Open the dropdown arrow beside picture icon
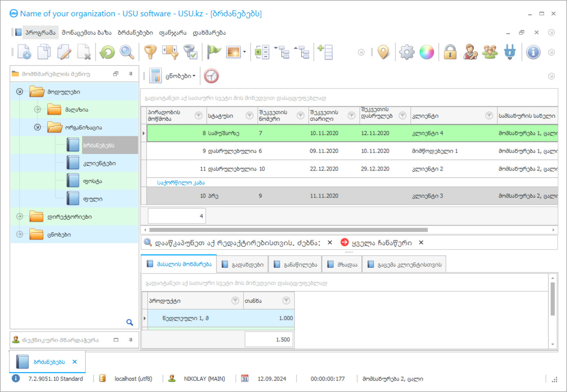The image size is (567, 392). point(244,52)
